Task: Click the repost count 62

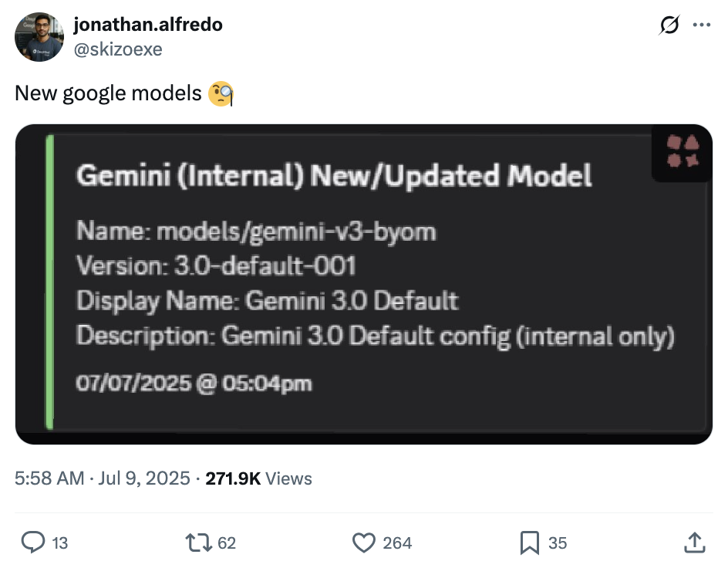Action: pos(227,543)
